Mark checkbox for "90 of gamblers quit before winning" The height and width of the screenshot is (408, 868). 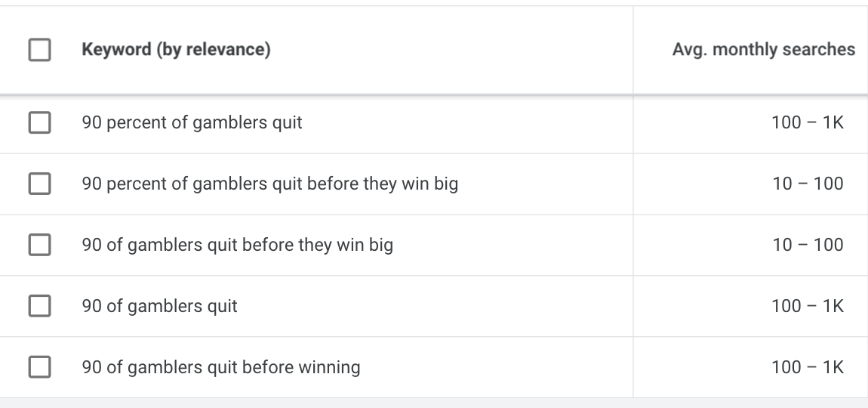(39, 368)
